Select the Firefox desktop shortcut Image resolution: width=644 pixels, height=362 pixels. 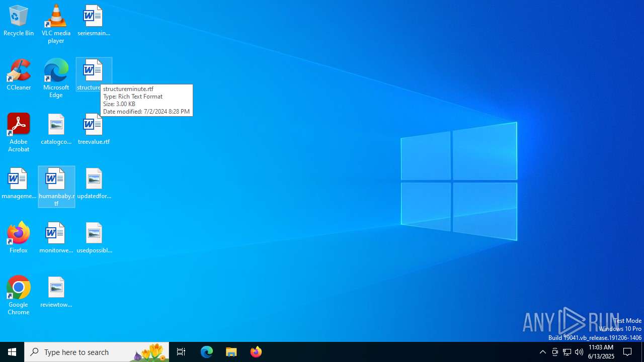19,238
